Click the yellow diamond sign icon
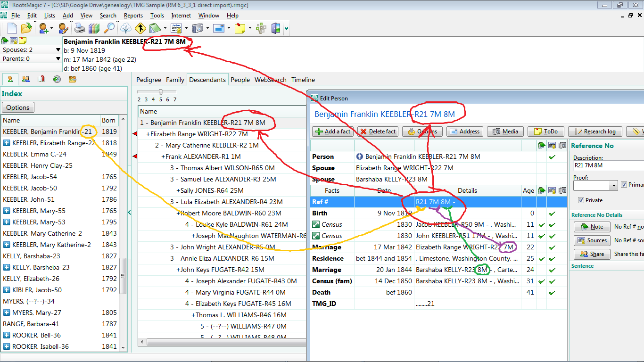 pos(140,28)
